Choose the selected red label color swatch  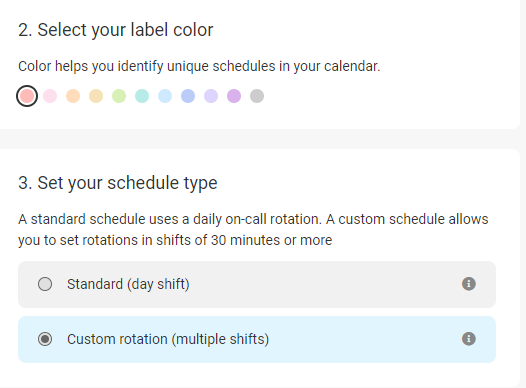[x=27, y=96]
